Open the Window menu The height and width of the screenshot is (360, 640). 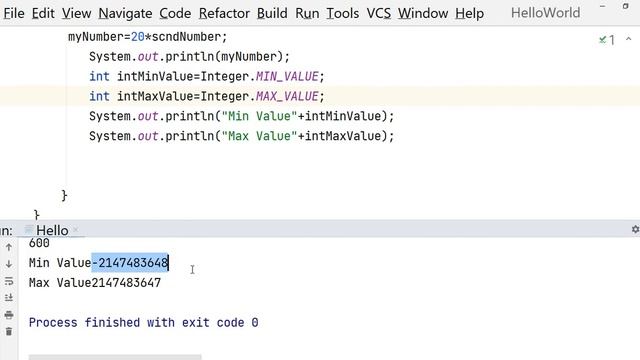pos(423,13)
